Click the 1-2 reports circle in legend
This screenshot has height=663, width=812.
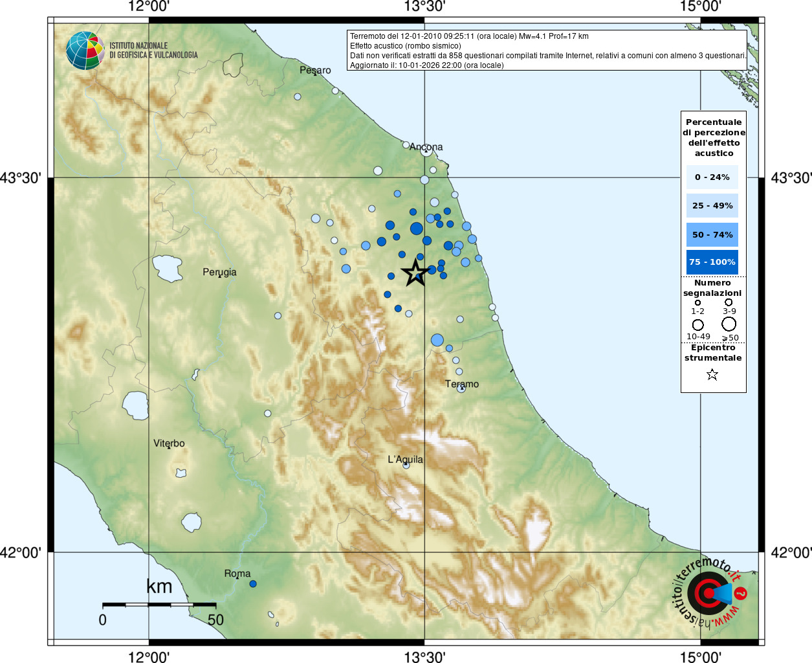[x=697, y=302]
